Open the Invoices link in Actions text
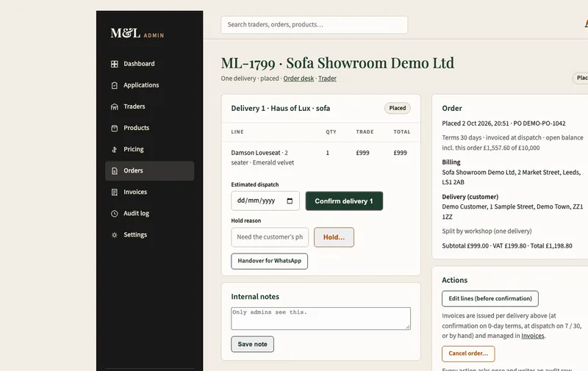This screenshot has width=588, height=371. [532, 336]
